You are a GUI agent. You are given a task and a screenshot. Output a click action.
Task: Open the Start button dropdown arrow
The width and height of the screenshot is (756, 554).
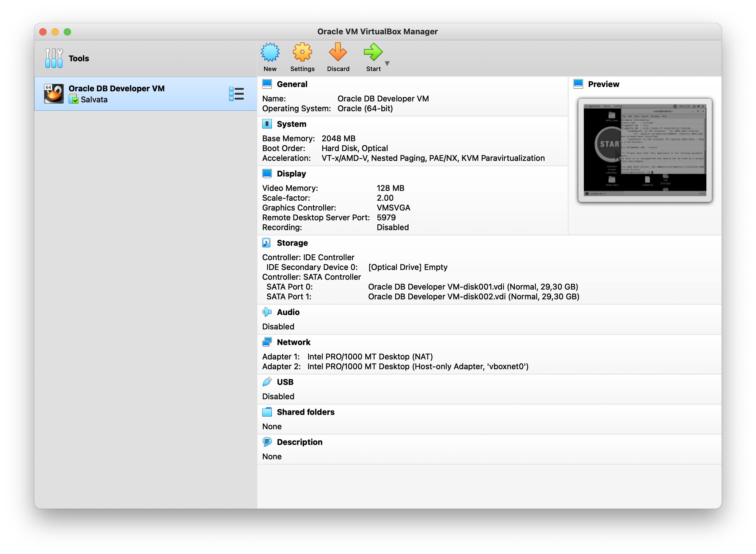(x=387, y=63)
